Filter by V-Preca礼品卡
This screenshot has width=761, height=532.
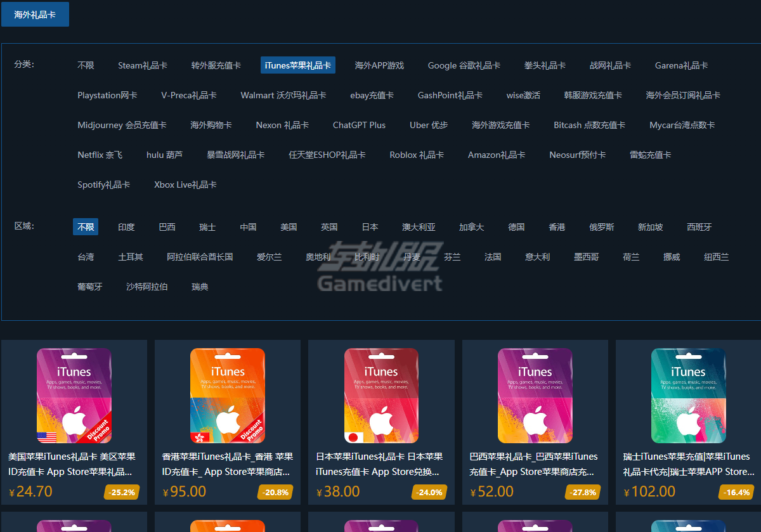(189, 95)
